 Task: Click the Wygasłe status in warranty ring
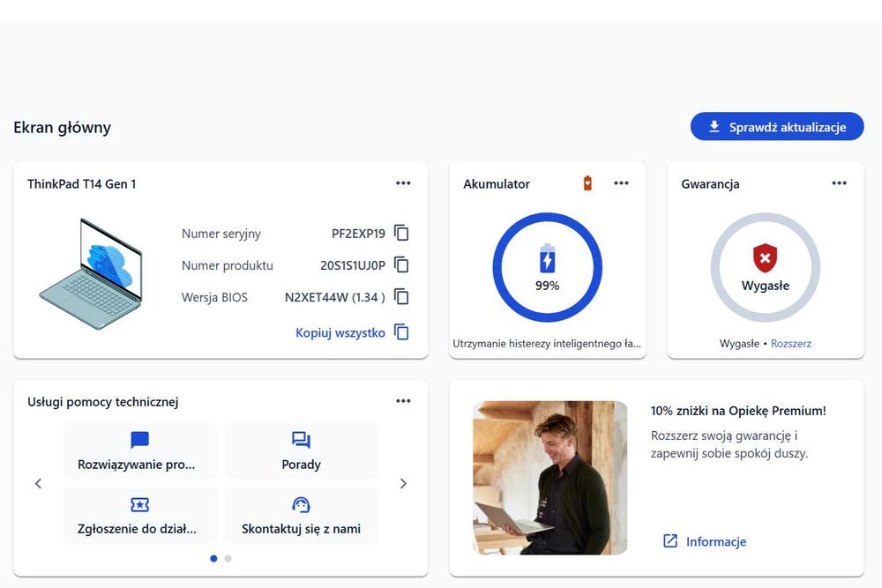point(765,286)
